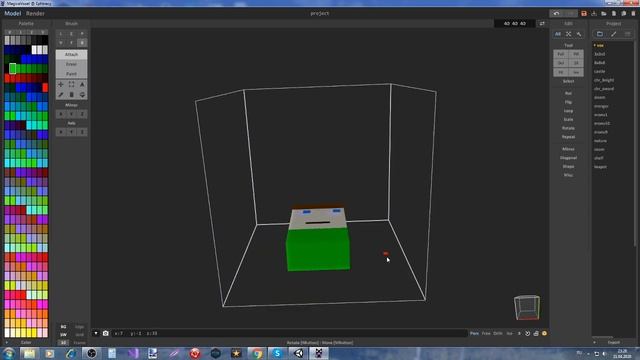Click the Export button at bottom right
The image size is (640, 360).
click(614, 342)
